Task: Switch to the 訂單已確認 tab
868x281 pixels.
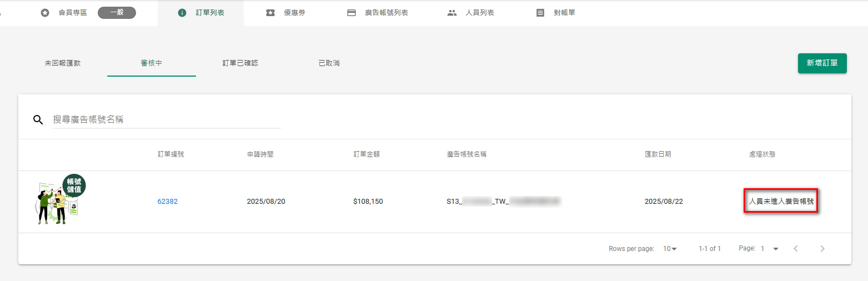Action: tap(240, 63)
